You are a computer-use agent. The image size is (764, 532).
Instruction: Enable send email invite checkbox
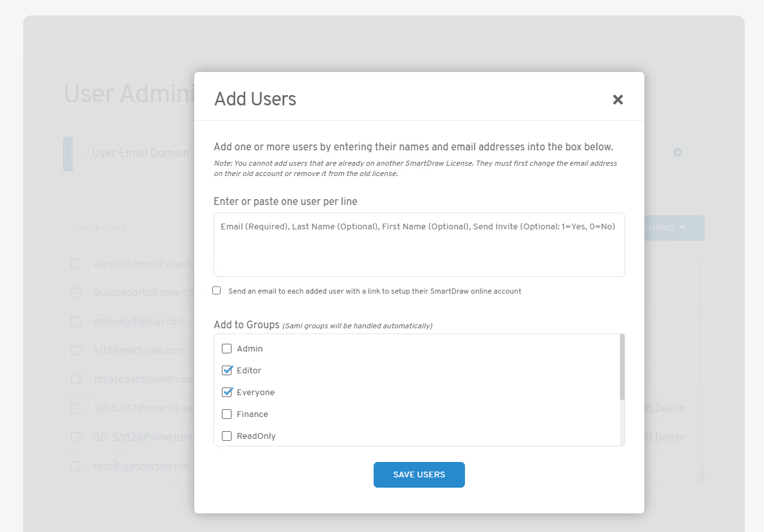click(x=217, y=291)
